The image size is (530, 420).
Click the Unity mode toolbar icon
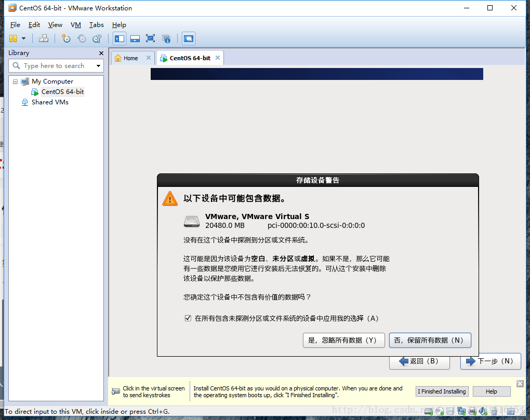(x=166, y=38)
